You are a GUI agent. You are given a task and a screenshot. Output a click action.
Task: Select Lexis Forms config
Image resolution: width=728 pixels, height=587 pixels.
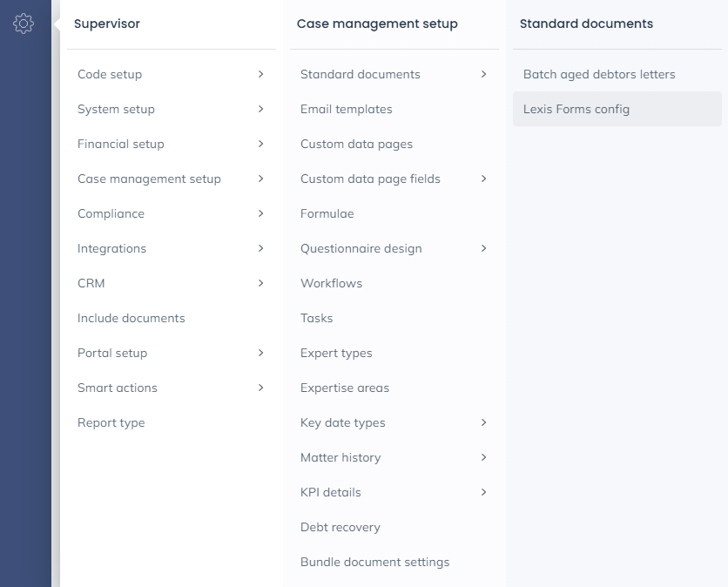(576, 109)
